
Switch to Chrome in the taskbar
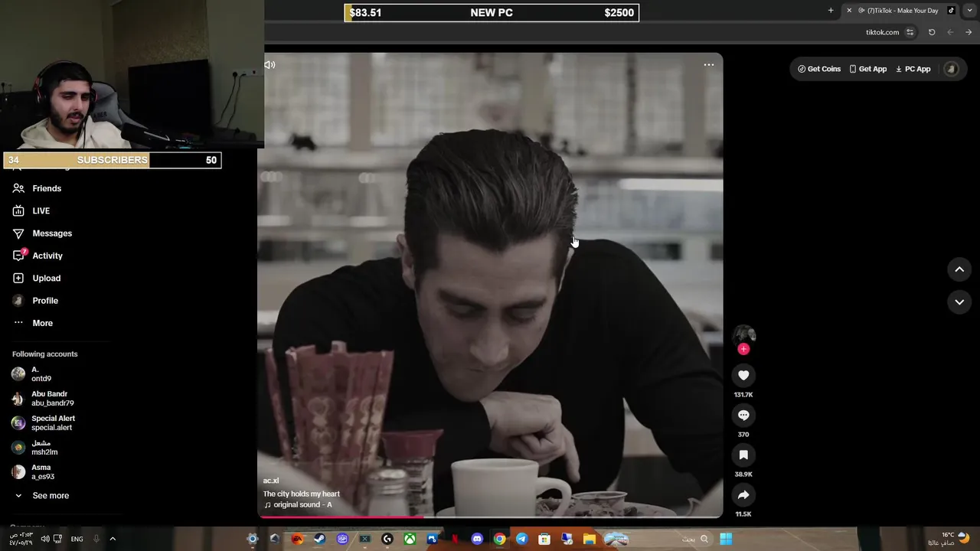pos(499,539)
